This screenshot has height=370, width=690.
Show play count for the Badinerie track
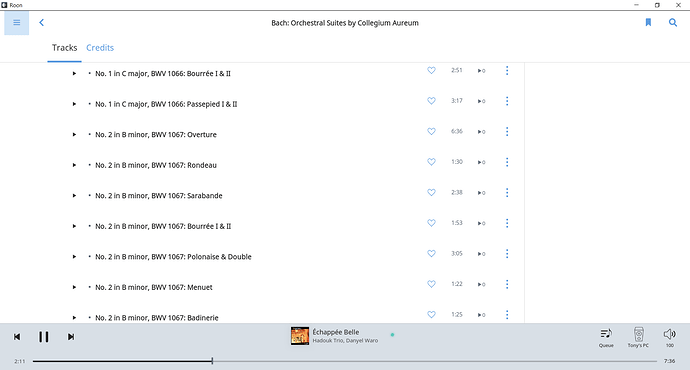pos(481,315)
